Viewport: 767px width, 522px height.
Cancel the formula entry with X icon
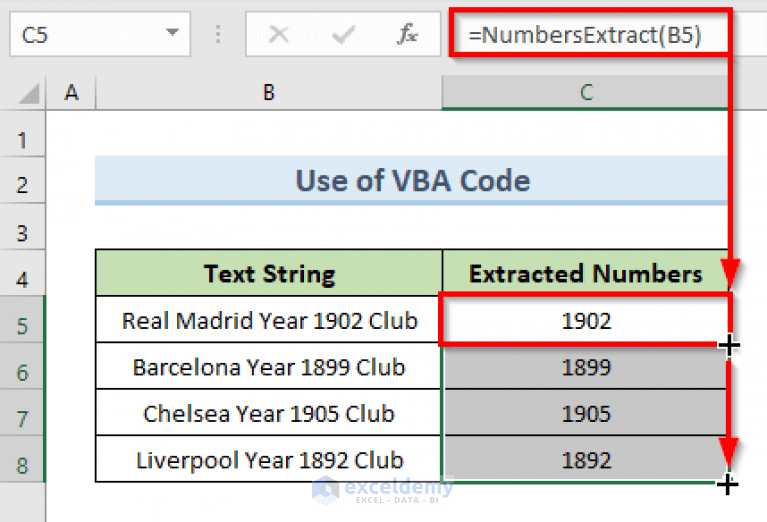coord(279,35)
